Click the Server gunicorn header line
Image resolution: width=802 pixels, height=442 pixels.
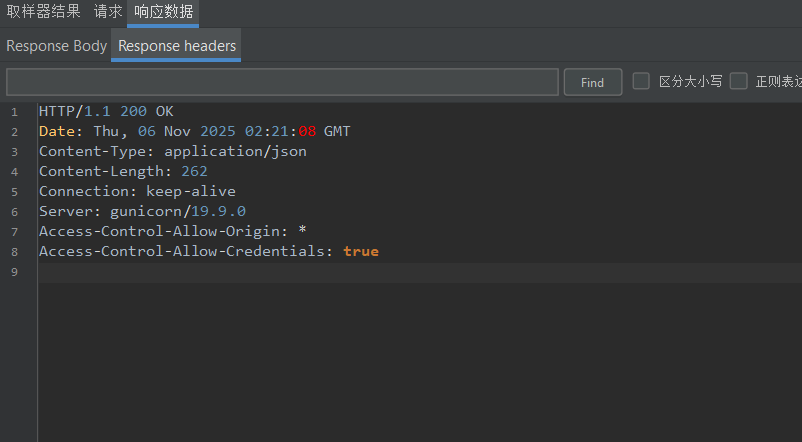point(142,211)
